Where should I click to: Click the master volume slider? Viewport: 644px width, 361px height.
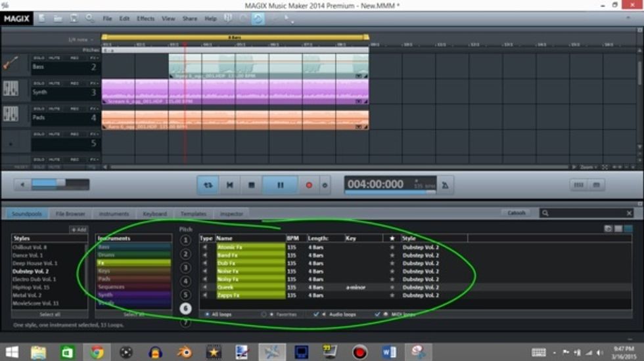pos(60,184)
